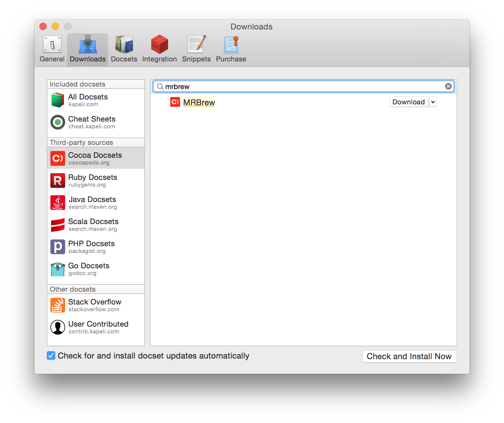Click Check and Install Now button

point(409,356)
